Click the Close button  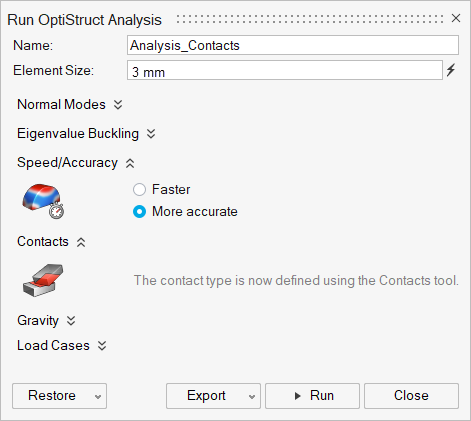[x=411, y=396]
